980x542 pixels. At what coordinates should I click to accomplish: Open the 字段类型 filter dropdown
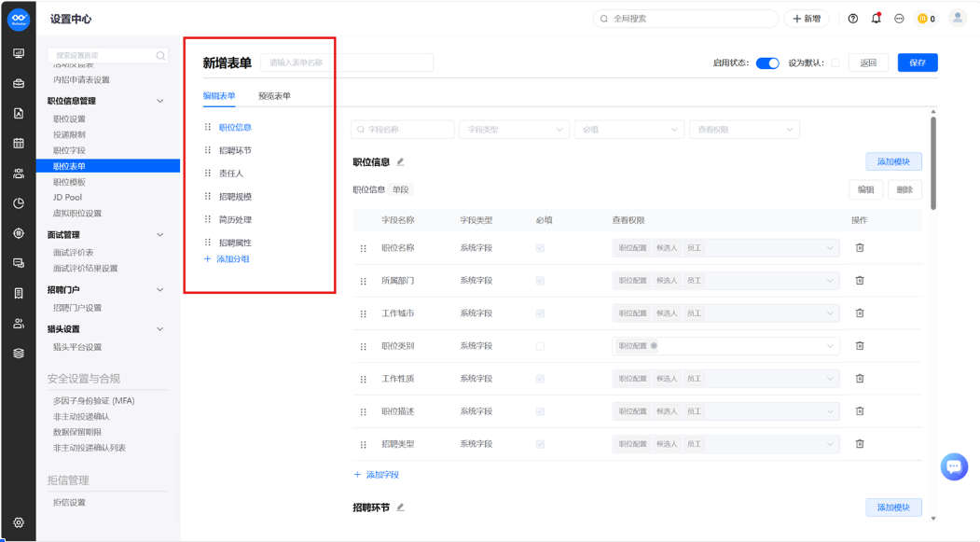(514, 130)
